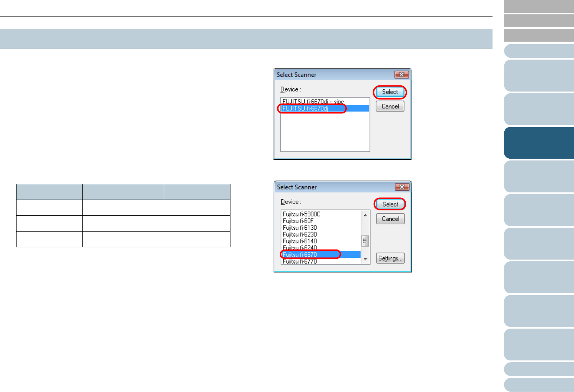Click the device list scrollbar up arrow

click(x=365, y=215)
